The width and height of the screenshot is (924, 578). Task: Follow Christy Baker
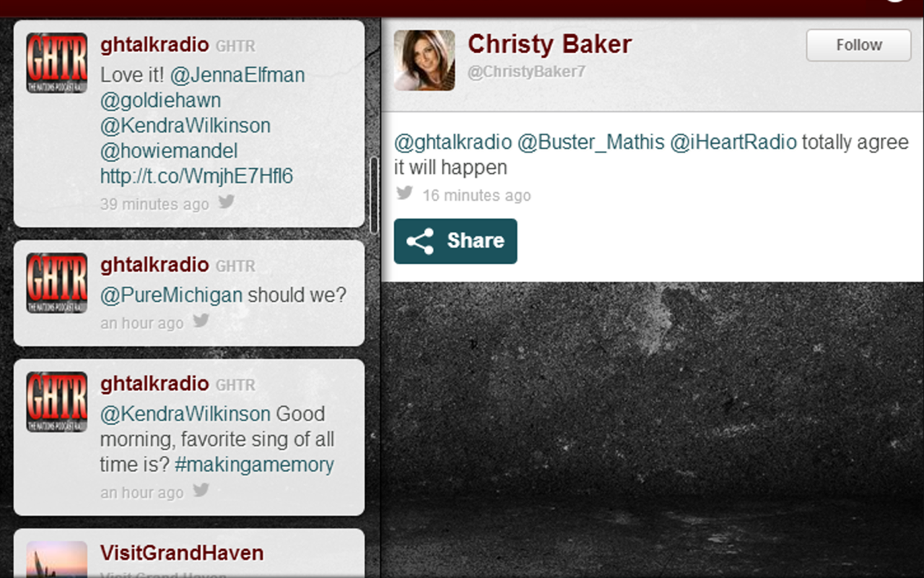859,45
